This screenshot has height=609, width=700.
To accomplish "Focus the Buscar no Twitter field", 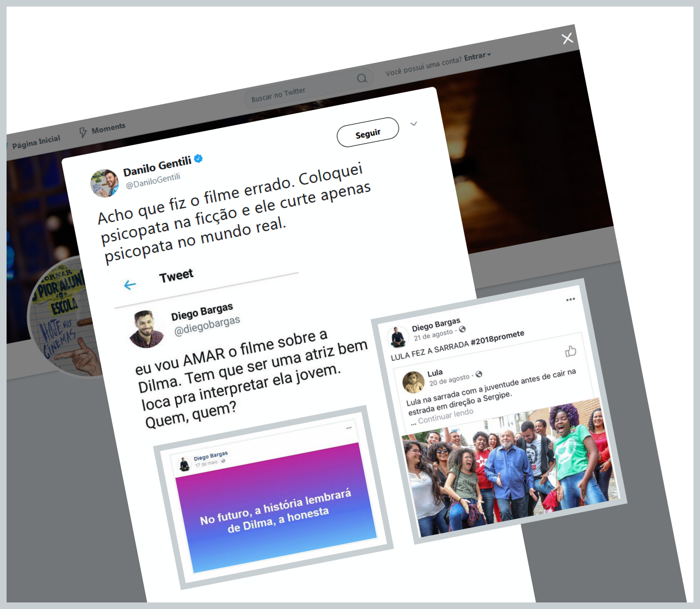I will click(308, 87).
